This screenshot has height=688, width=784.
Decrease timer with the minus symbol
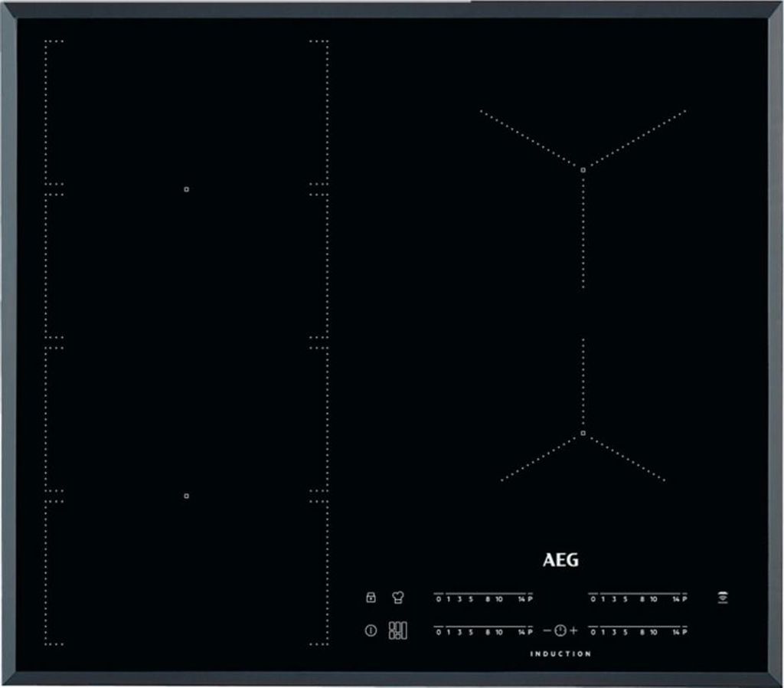pos(547,631)
